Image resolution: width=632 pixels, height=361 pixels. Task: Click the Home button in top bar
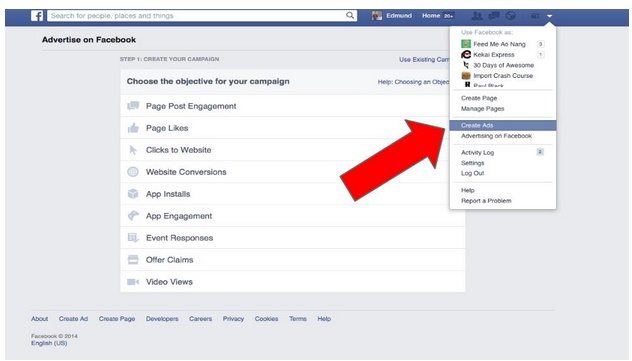click(431, 16)
